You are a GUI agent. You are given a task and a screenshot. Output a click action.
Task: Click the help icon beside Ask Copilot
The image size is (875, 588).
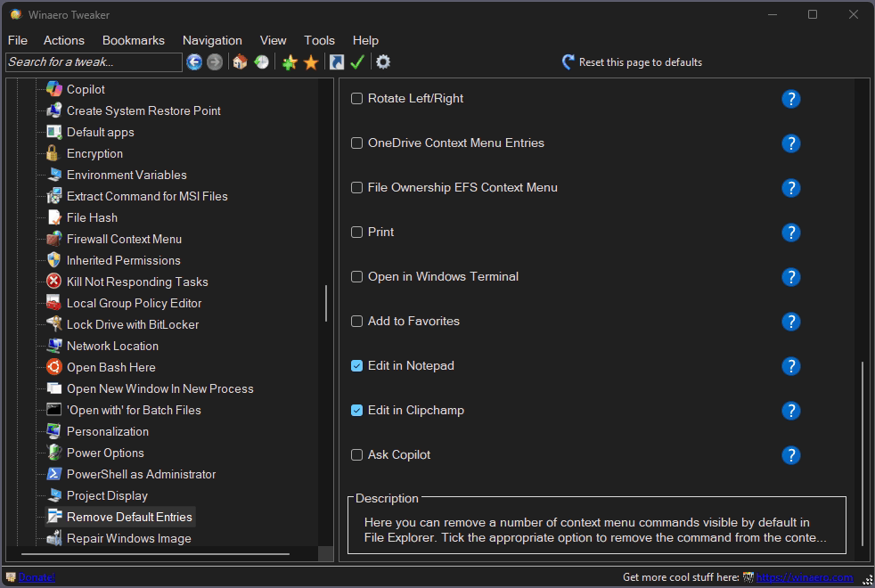click(790, 455)
